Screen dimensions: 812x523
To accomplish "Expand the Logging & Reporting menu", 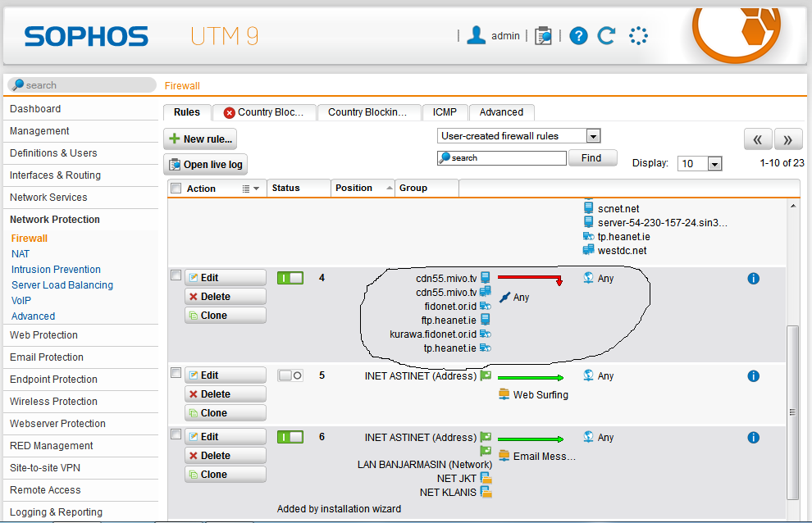I will 56,512.
